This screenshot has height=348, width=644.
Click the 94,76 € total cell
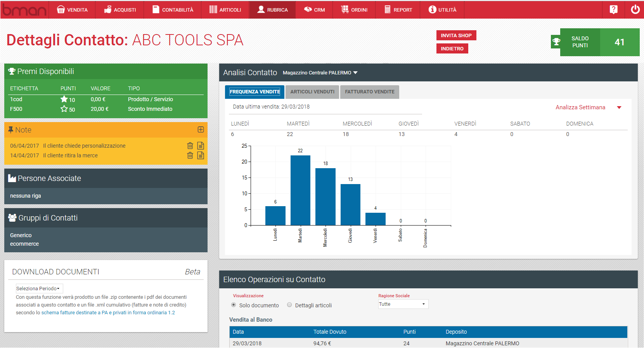[322, 343]
